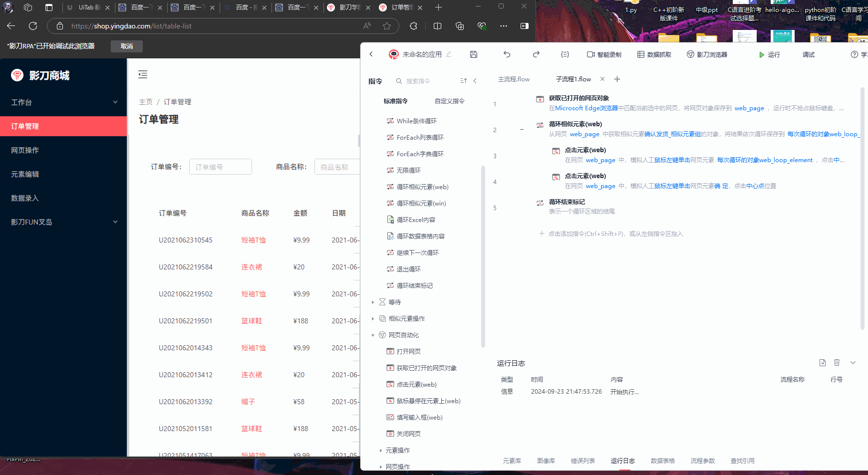Open the 影刀浏览器 tool

(707, 54)
